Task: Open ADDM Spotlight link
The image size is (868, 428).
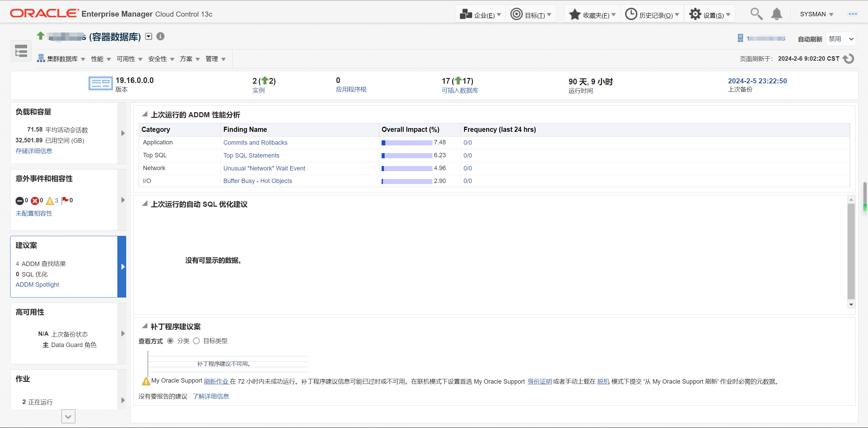Action: click(x=37, y=285)
